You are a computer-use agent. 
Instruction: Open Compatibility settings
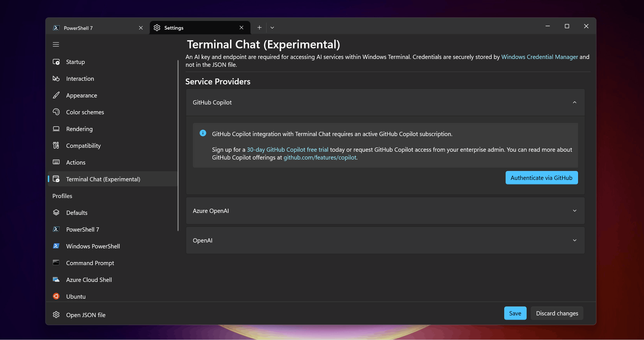tap(83, 146)
